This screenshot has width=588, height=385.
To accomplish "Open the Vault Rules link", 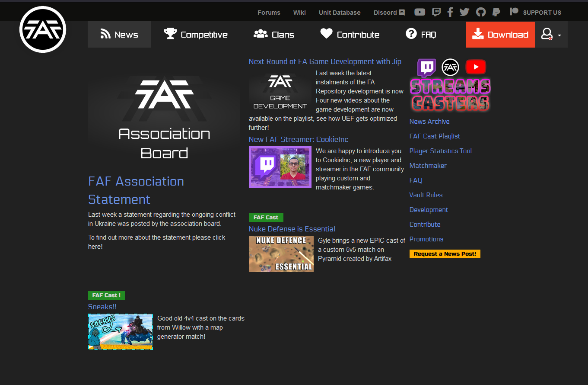I will click(x=426, y=195).
